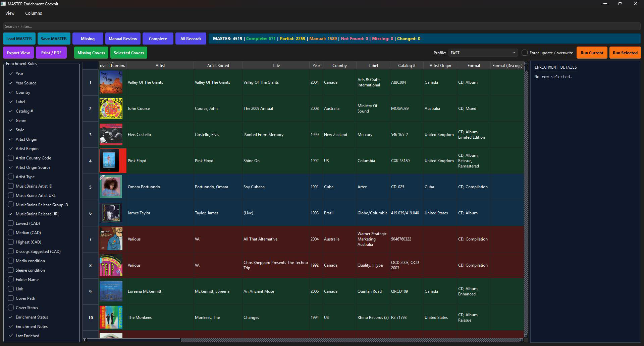Enable the Media condition rule
The width and height of the screenshot is (644, 346).
[11, 261]
